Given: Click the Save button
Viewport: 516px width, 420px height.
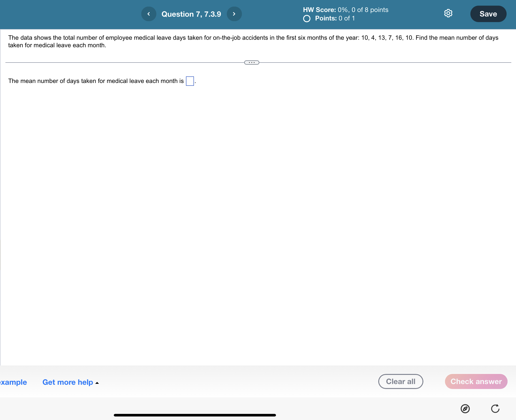Looking at the screenshot, I should [x=488, y=14].
